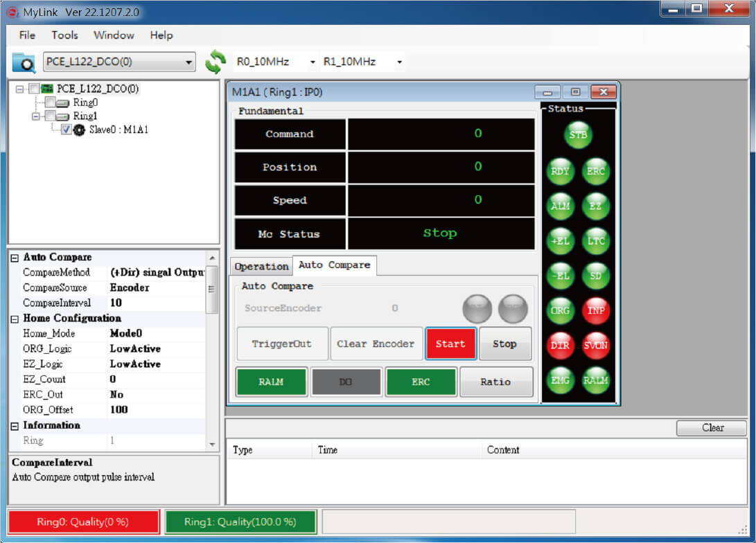Open the Tools menu
This screenshot has width=756, height=543.
point(64,35)
